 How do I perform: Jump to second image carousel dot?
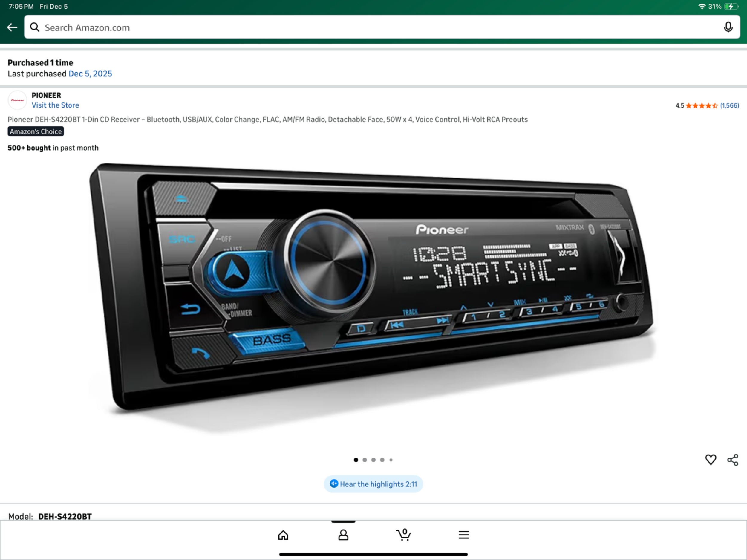tap(365, 460)
